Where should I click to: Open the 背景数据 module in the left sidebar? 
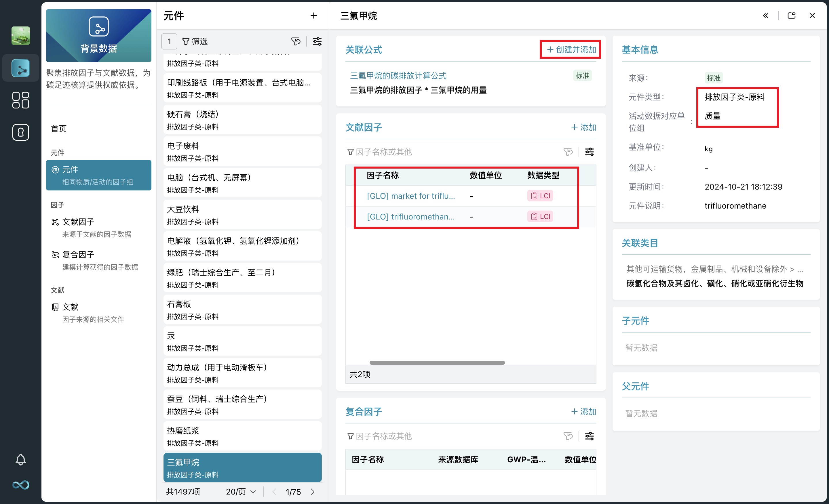[20, 68]
